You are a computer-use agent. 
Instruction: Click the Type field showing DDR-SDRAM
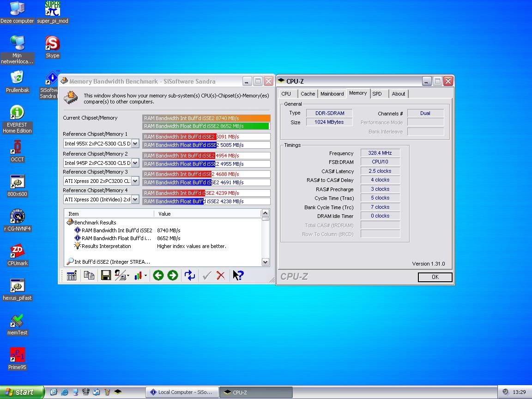[329, 113]
